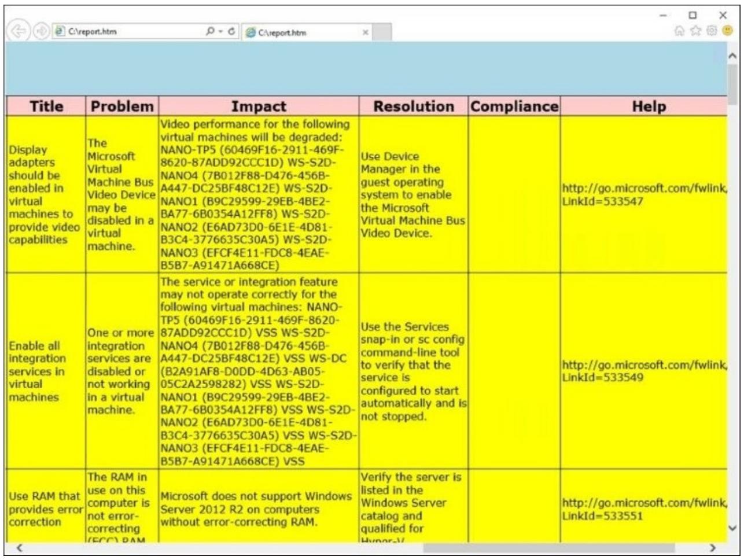Open the Home icon
The width and height of the screenshot is (744, 560).
pos(679,32)
